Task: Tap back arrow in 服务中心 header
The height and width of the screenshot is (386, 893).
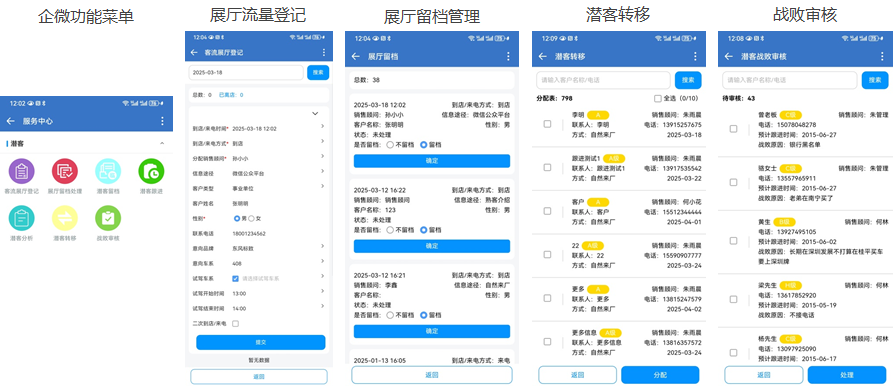Action: coord(10,121)
